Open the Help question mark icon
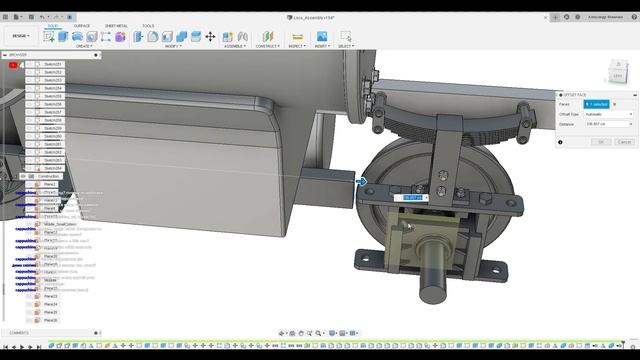This screenshot has width=640, height=360. pos(634,17)
